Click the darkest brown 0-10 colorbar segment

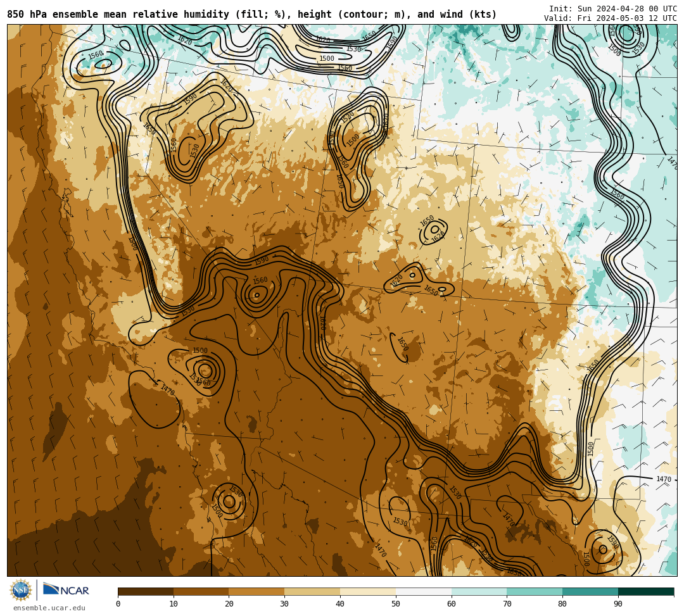pyautogui.click(x=146, y=591)
